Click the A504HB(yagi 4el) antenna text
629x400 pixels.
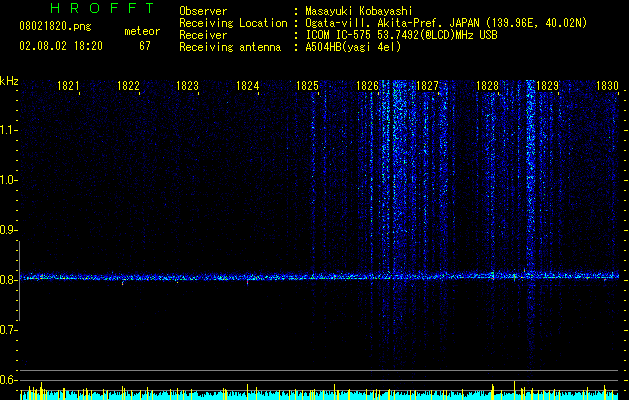coord(353,47)
